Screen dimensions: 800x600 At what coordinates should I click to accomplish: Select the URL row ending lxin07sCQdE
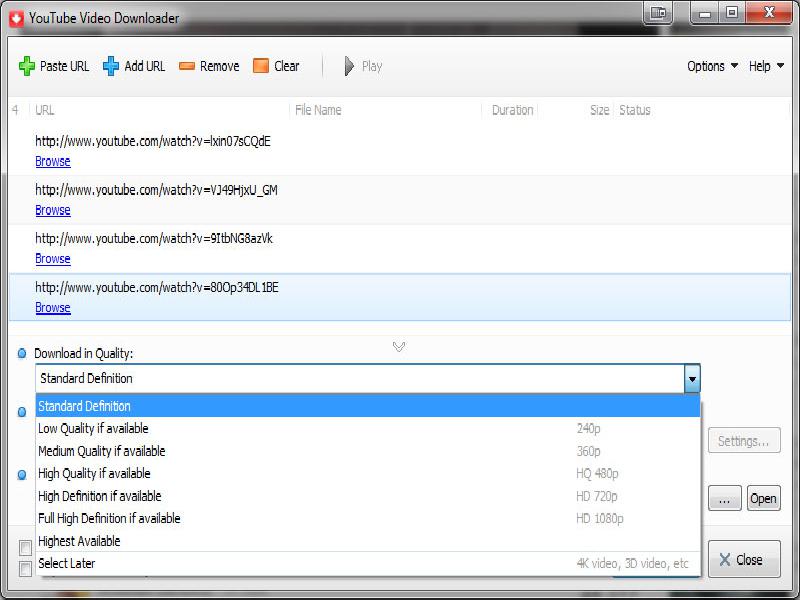400,151
